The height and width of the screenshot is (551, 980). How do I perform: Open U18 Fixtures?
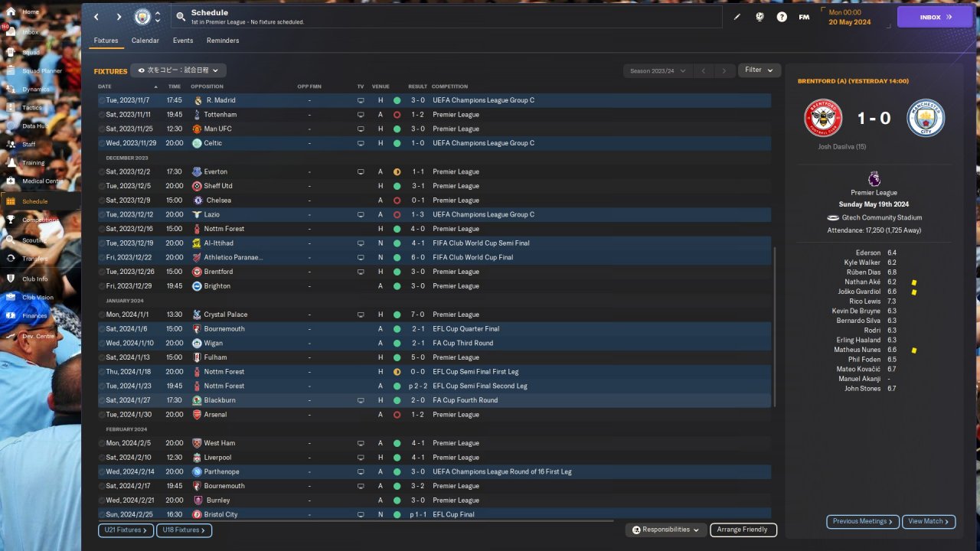(184, 530)
